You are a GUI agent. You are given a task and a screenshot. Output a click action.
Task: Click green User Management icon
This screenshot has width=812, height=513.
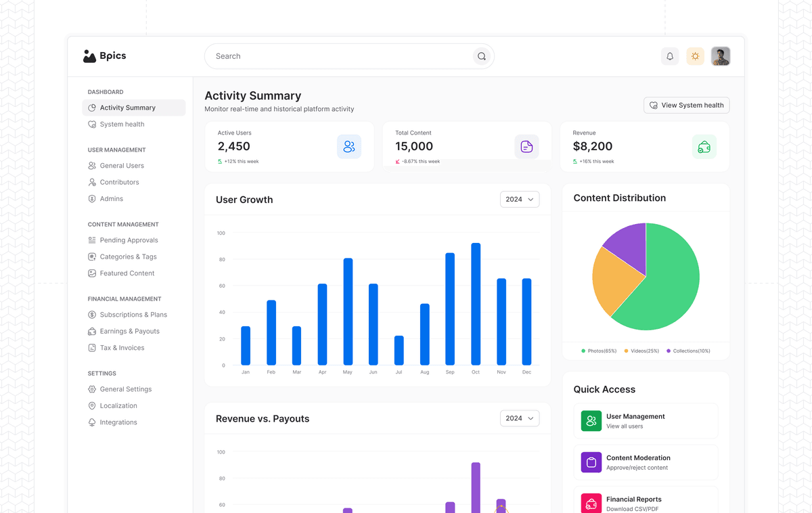tap(591, 421)
